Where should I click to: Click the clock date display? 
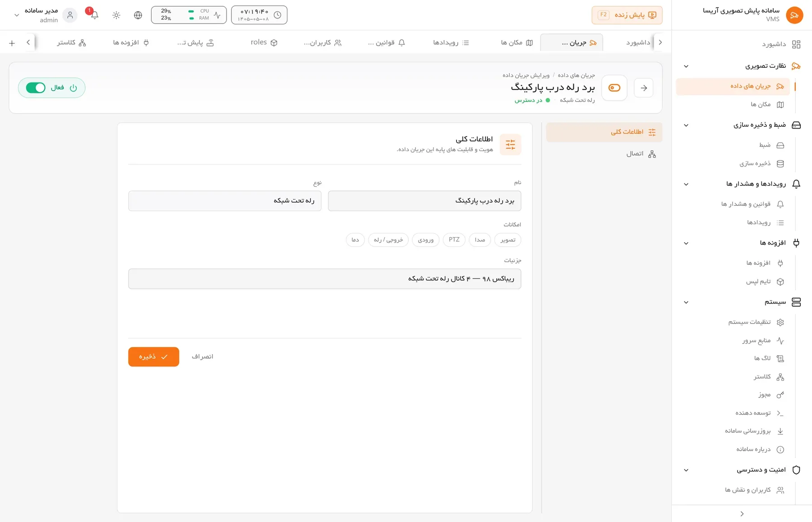point(259,15)
